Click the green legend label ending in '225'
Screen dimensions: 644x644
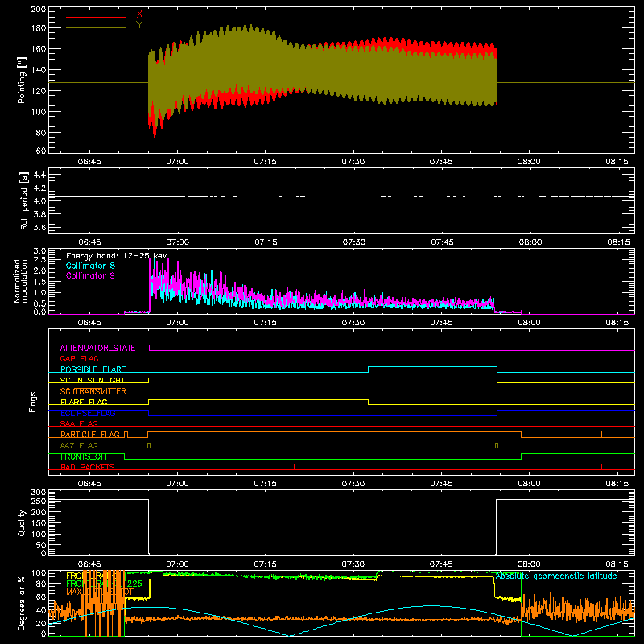click(104, 584)
